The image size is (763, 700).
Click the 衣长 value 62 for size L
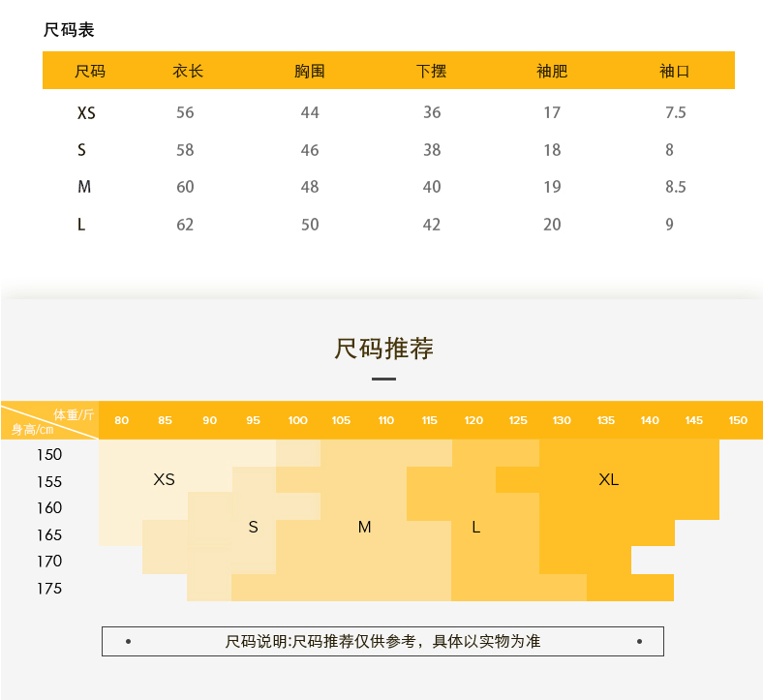(x=185, y=225)
